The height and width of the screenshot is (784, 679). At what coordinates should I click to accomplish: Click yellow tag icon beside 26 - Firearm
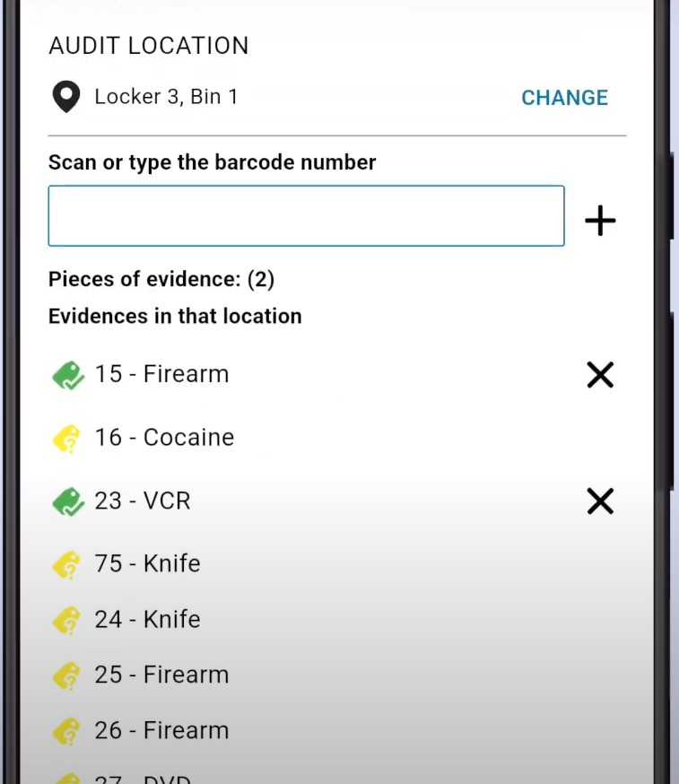[x=67, y=731]
